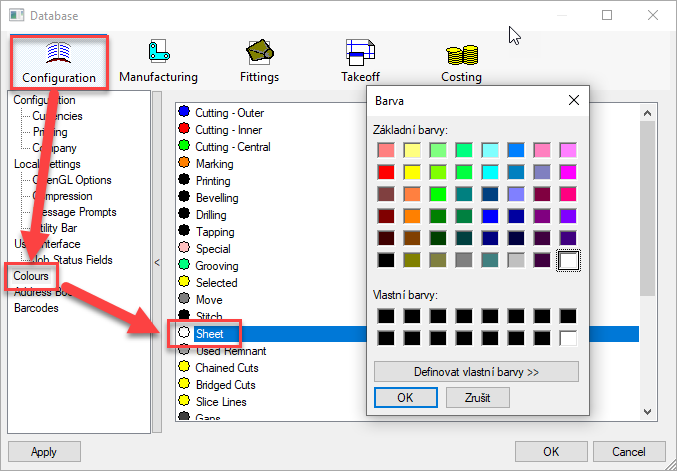Viewport: 677px width, 471px height.
Task: Click blue circle next to Cutting - Outer
Action: tap(183, 112)
